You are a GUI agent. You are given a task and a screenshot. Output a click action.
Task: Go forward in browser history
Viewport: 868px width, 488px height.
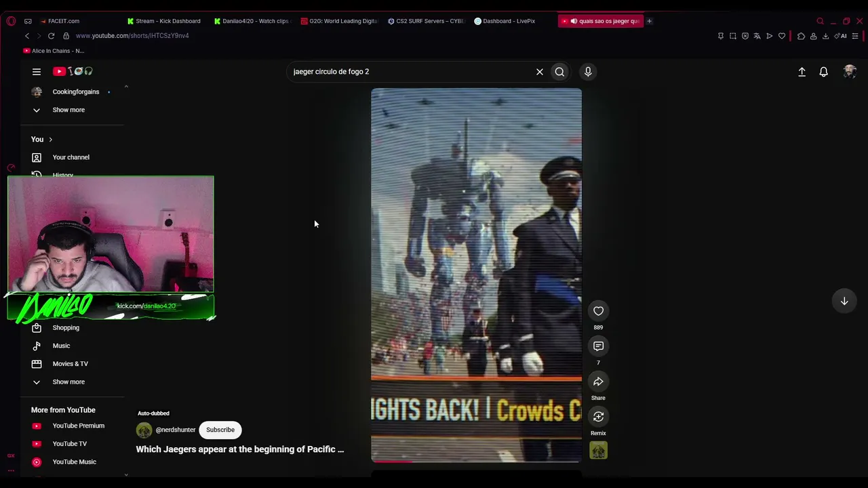pos(39,36)
